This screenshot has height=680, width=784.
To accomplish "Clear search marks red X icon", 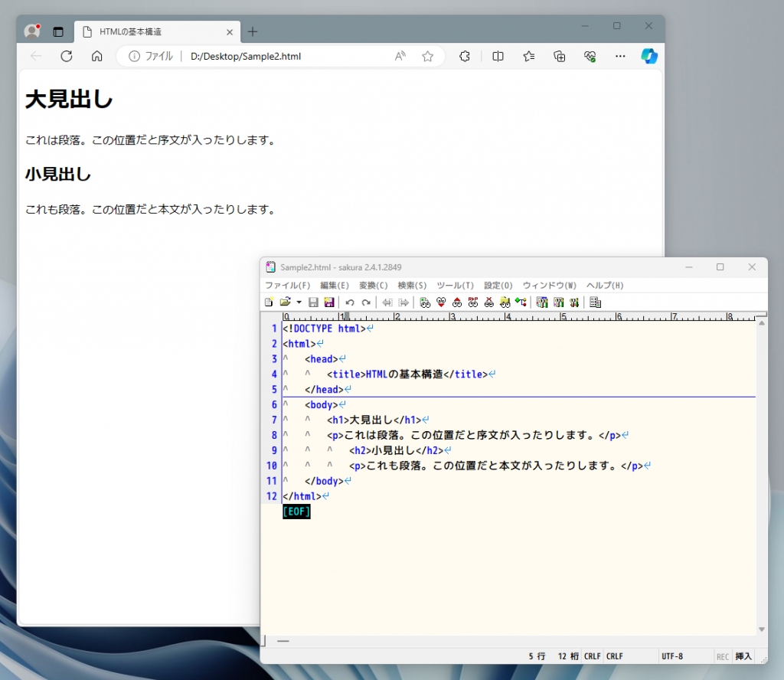I will click(489, 302).
